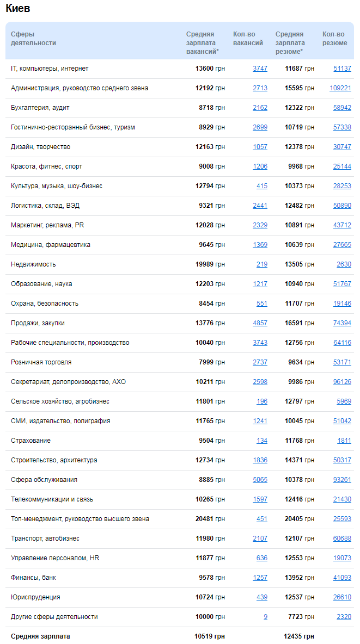This screenshot has width=360, height=644.
Task: Click 451 top management vacancies link
Action: [262, 519]
